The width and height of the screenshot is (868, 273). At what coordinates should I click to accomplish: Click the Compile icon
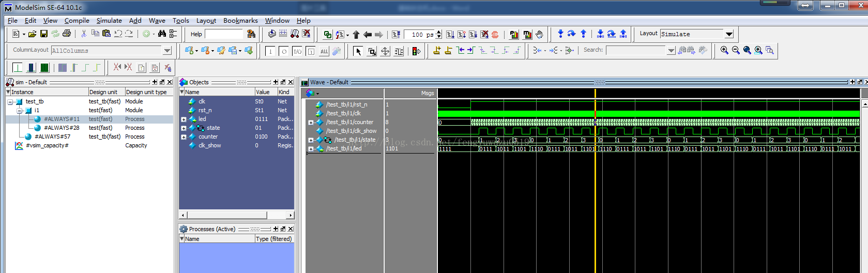[272, 34]
